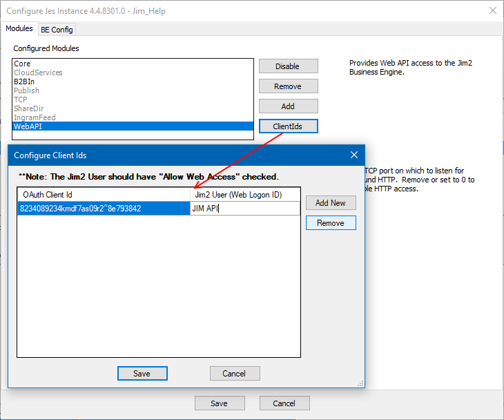
Task: Close the Configure Jes Instance window
Action: tap(492, 10)
